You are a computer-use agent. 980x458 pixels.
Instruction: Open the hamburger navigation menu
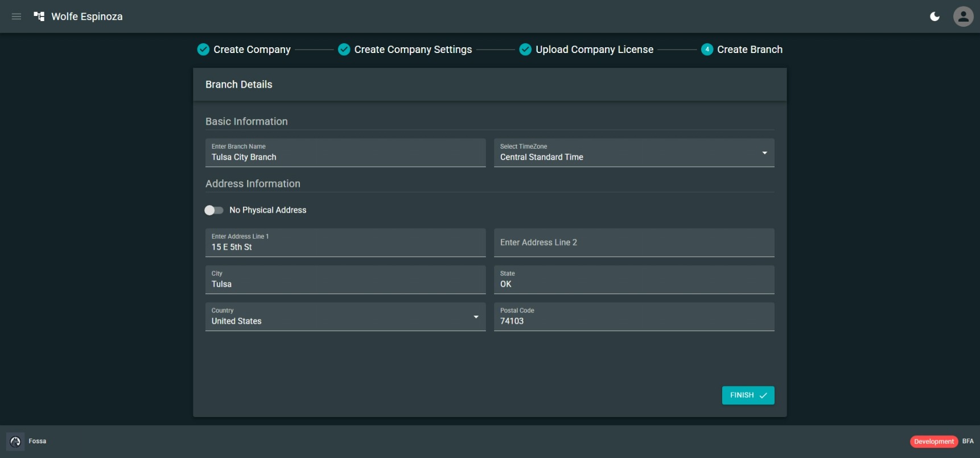click(17, 17)
